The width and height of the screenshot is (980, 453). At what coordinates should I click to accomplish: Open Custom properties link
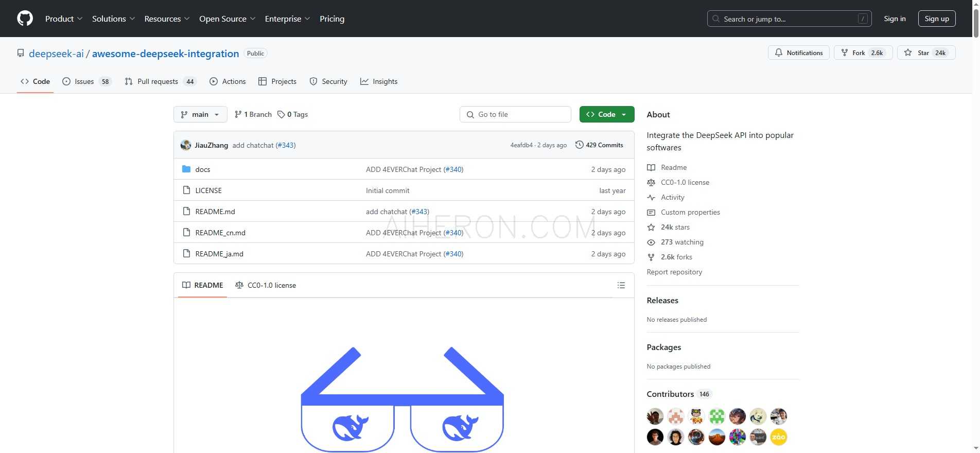(x=690, y=212)
